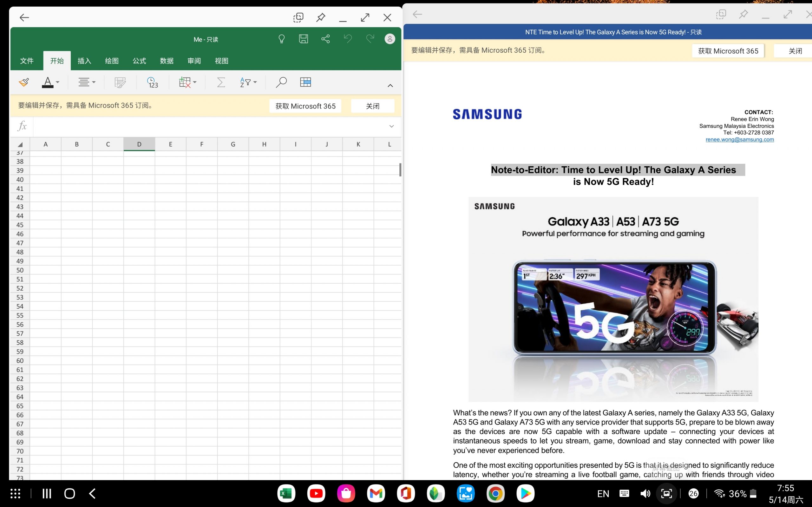Screen dimensions: 812x507
Task: Click the Redo arrow in Excel
Action: [x=370, y=39]
